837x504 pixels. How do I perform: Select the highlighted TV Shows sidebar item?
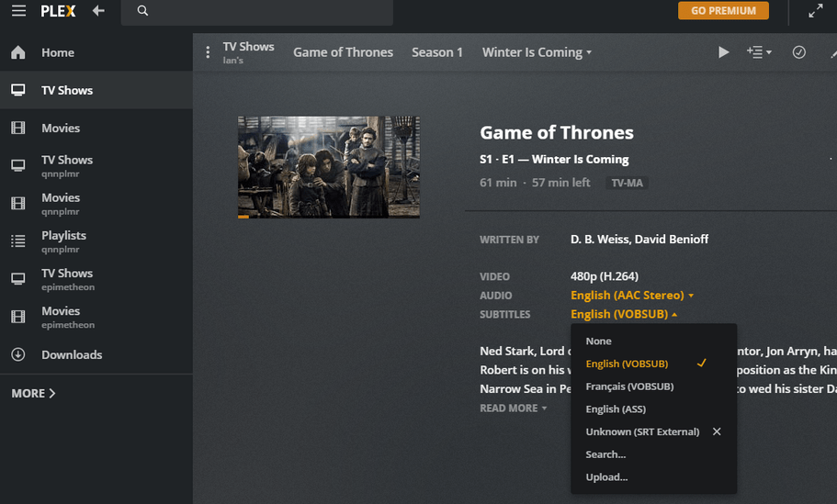coord(96,90)
